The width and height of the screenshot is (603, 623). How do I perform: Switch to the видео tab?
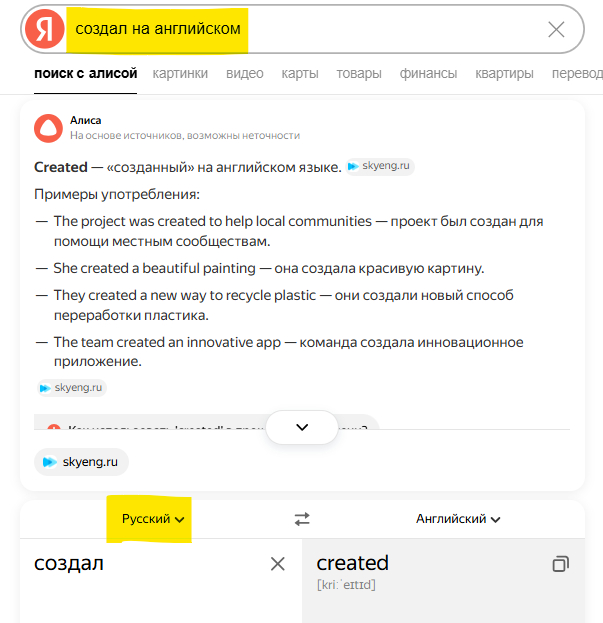[x=245, y=73]
